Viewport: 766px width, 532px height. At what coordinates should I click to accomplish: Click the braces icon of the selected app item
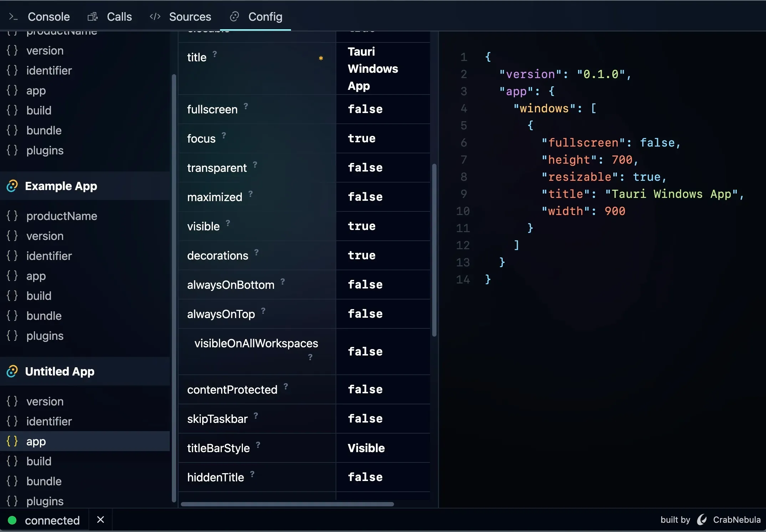click(x=12, y=441)
